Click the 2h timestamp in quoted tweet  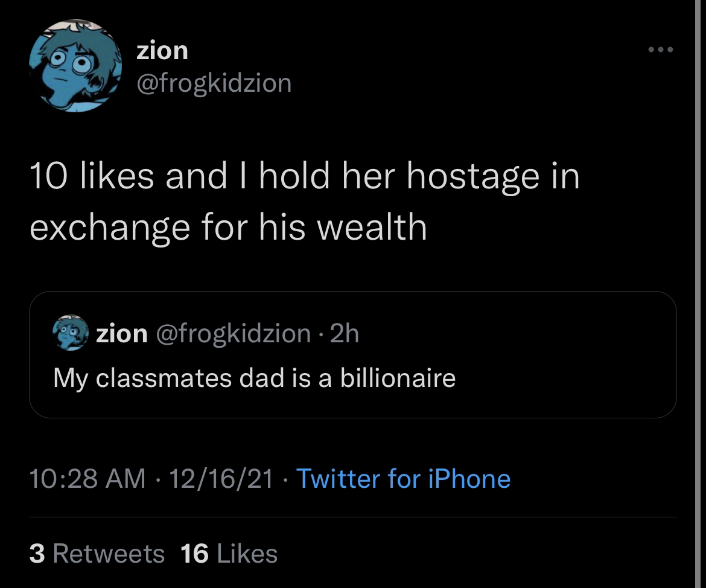click(345, 333)
